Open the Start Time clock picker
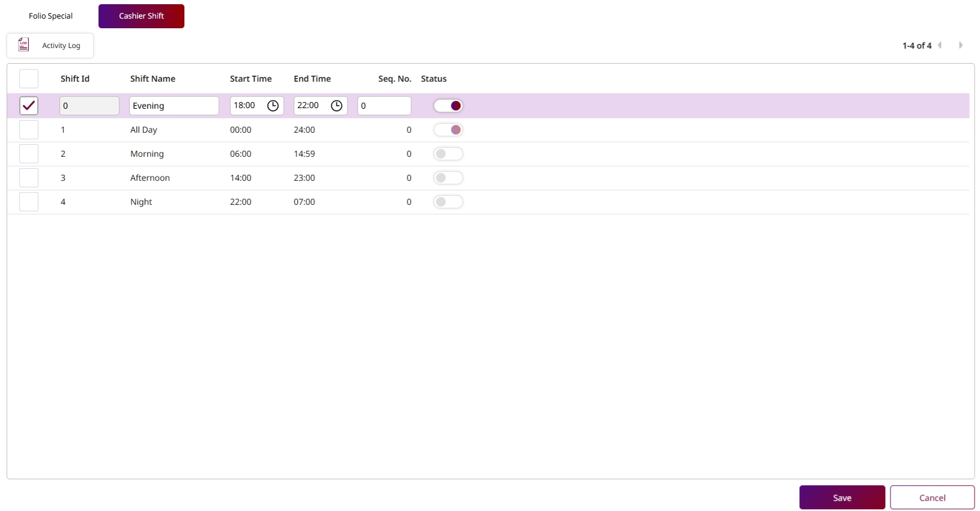Screen dimensions: 980x511 273,106
